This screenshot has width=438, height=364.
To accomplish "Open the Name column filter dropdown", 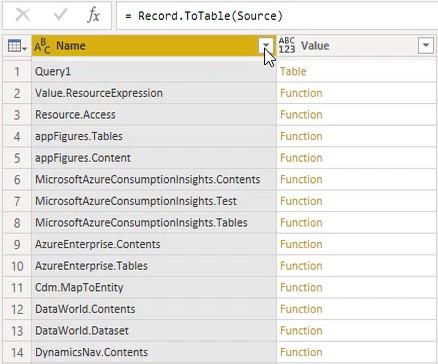I will [266, 45].
